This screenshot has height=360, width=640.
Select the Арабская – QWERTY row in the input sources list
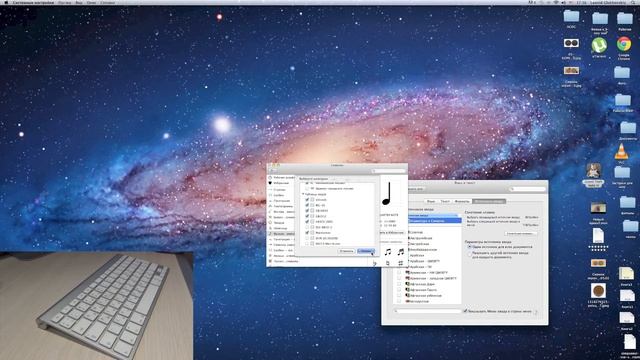(434, 261)
